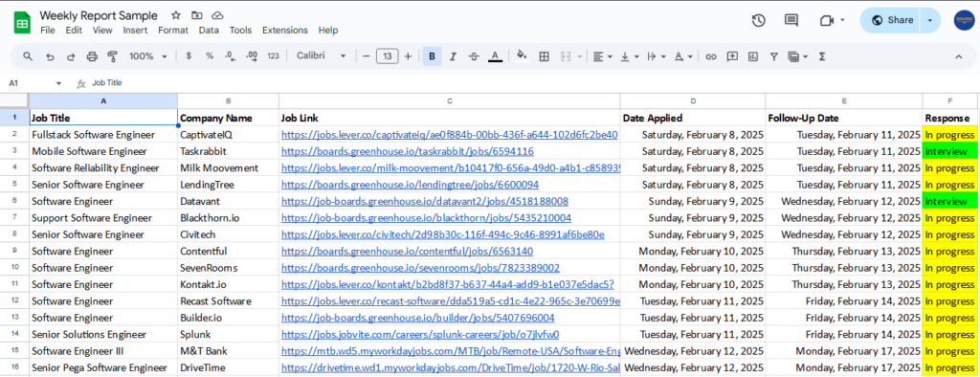Format as currency dollar sign

point(189,56)
